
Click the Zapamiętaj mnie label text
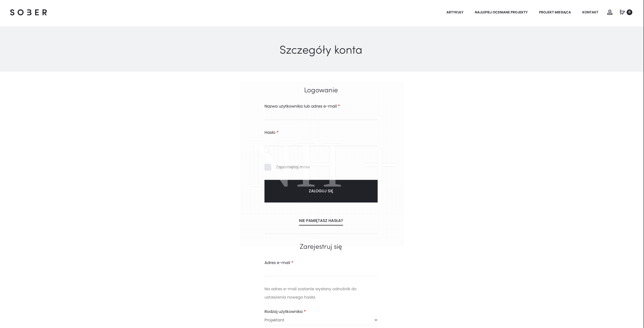293,167
